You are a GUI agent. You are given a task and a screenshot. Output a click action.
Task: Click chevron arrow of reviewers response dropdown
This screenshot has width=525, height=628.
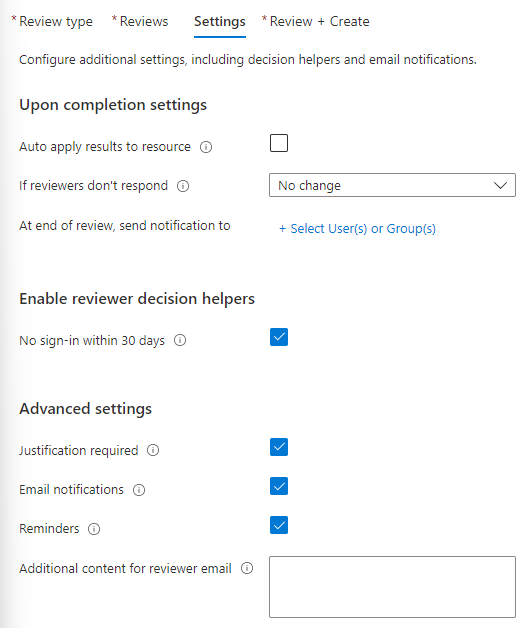click(x=500, y=185)
